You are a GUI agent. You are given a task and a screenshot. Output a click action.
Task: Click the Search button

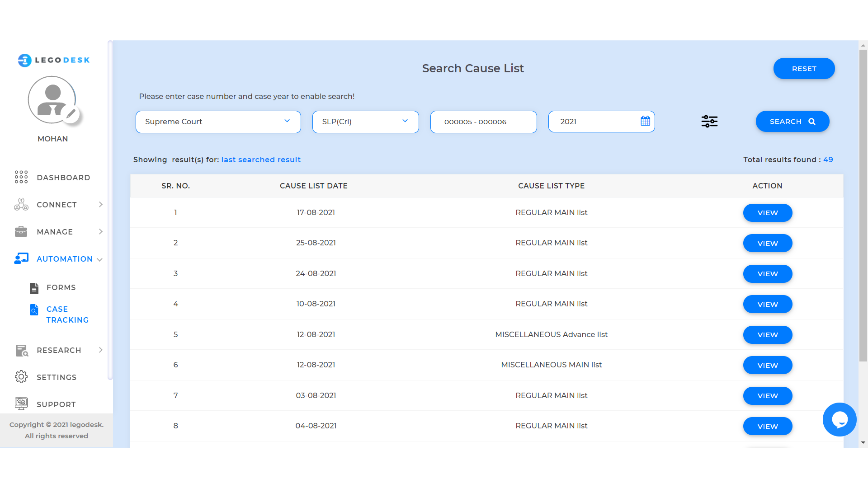point(793,122)
